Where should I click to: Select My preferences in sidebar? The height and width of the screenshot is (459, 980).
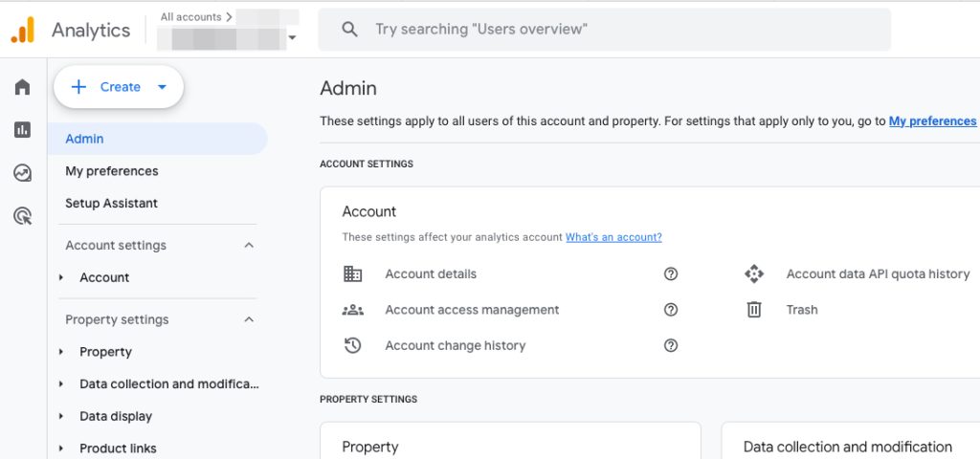click(112, 171)
